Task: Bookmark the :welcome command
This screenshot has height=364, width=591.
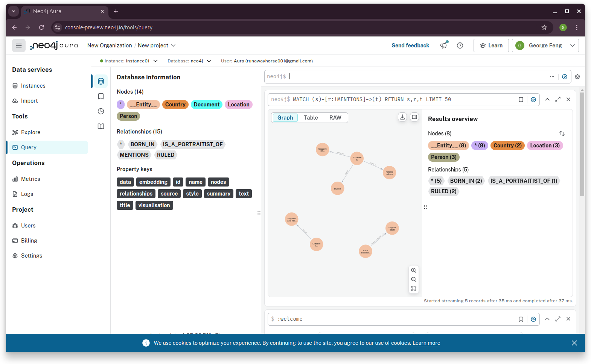Action: click(x=521, y=319)
